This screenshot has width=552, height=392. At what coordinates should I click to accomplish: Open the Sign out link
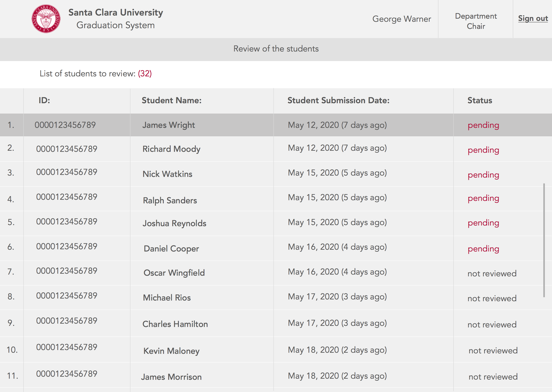[x=533, y=18]
